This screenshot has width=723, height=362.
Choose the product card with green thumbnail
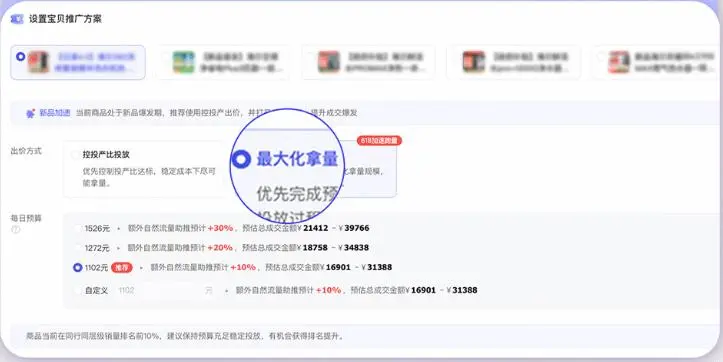[x=223, y=62]
